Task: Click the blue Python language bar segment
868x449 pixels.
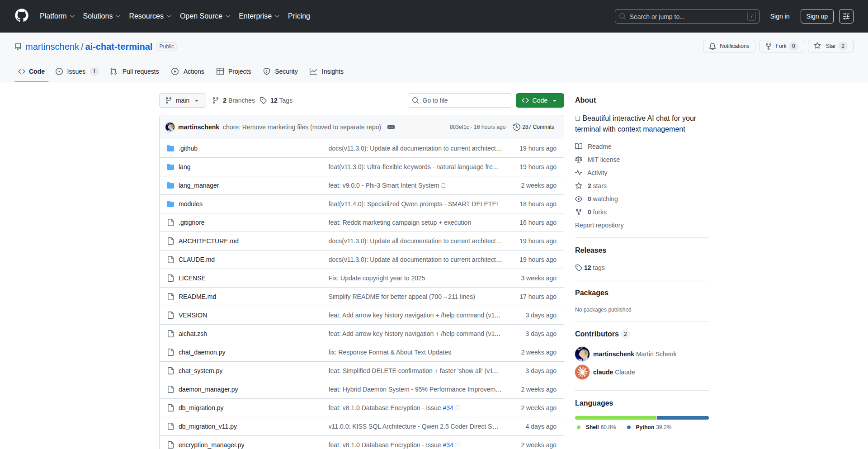Action: tap(683, 418)
